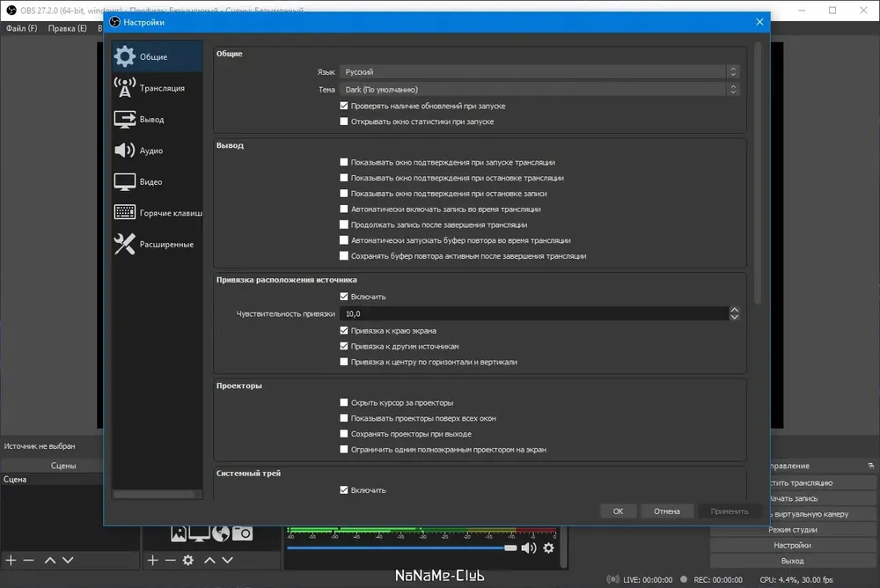Open the Правка (E) menu
The width and height of the screenshot is (880, 588).
(68, 28)
